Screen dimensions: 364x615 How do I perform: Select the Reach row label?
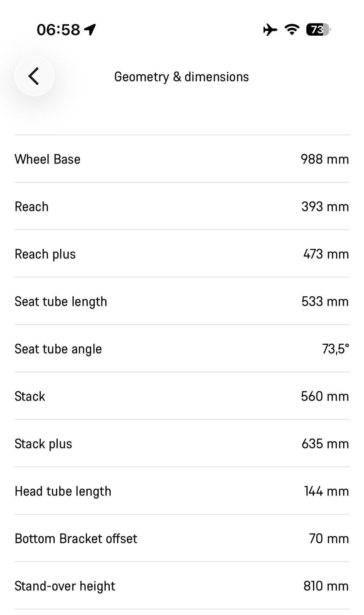pos(31,206)
